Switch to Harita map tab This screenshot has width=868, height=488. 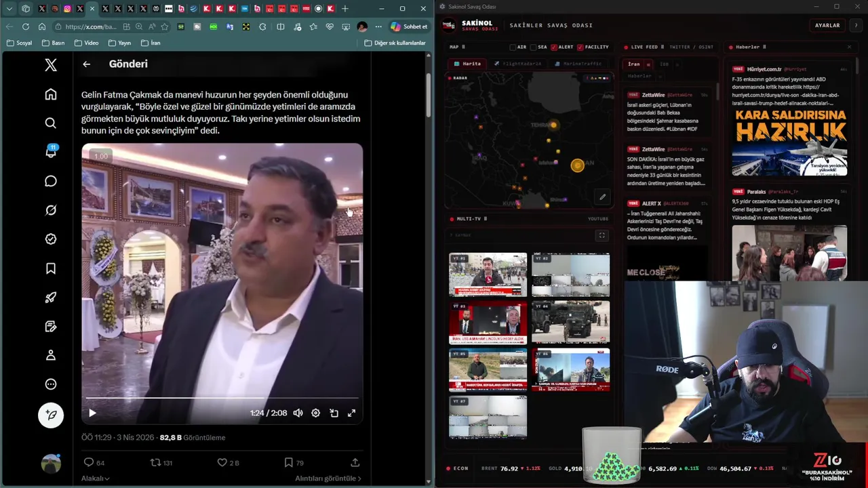(x=467, y=64)
